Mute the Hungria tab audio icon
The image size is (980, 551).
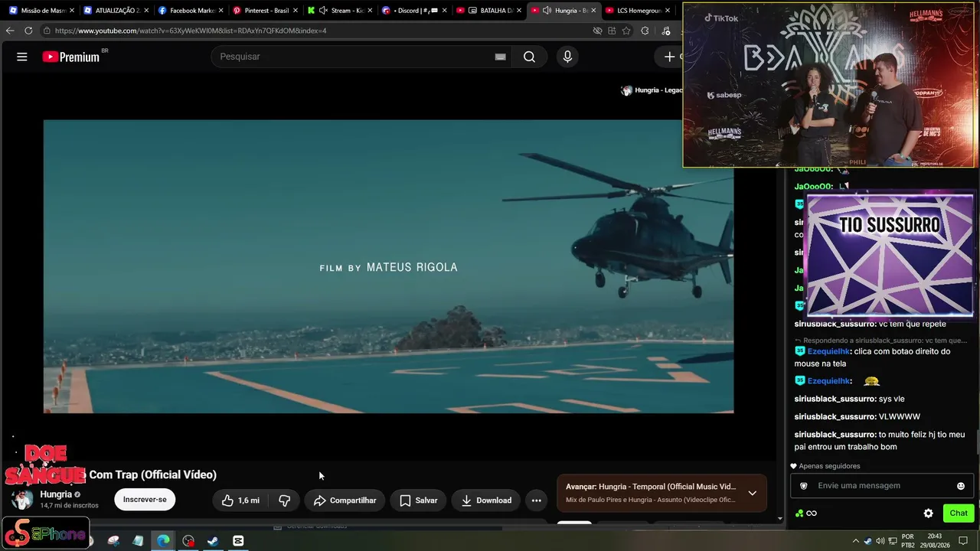pyautogui.click(x=547, y=11)
